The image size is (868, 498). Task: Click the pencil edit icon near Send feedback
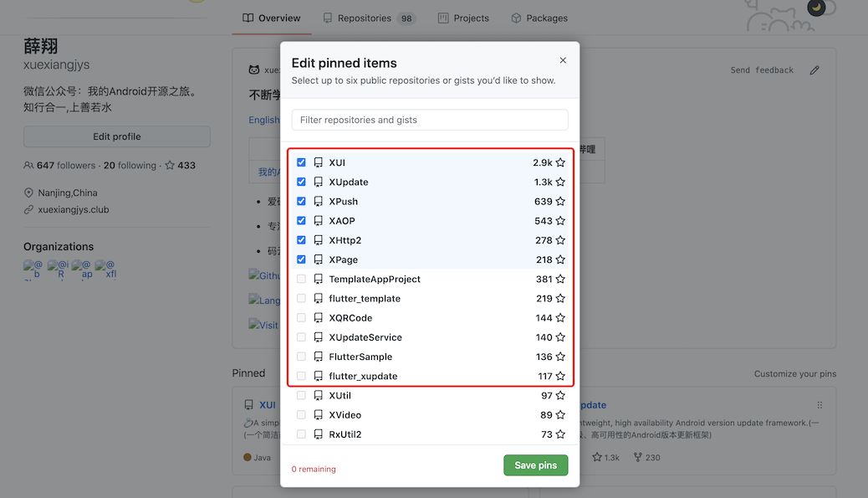[x=814, y=70]
